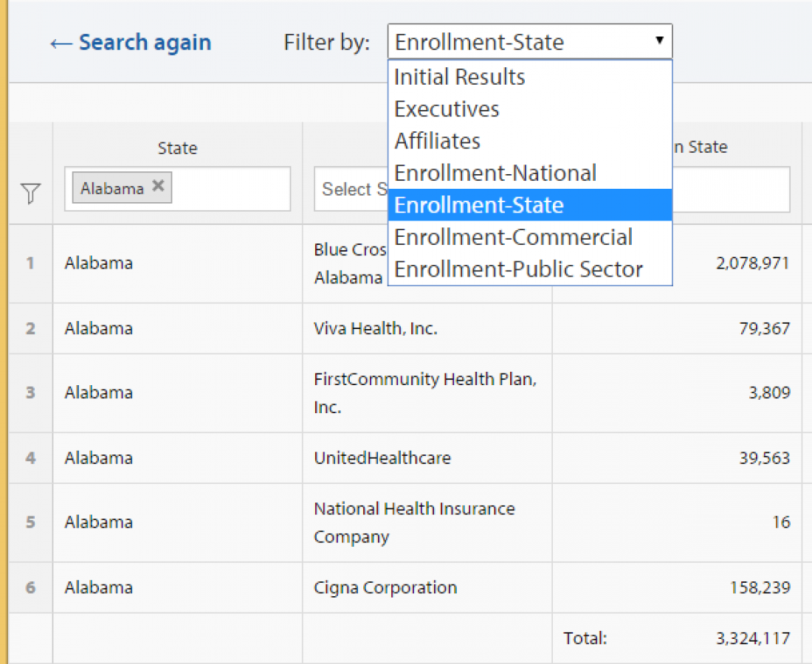Open the Filter by dropdown

530,41
